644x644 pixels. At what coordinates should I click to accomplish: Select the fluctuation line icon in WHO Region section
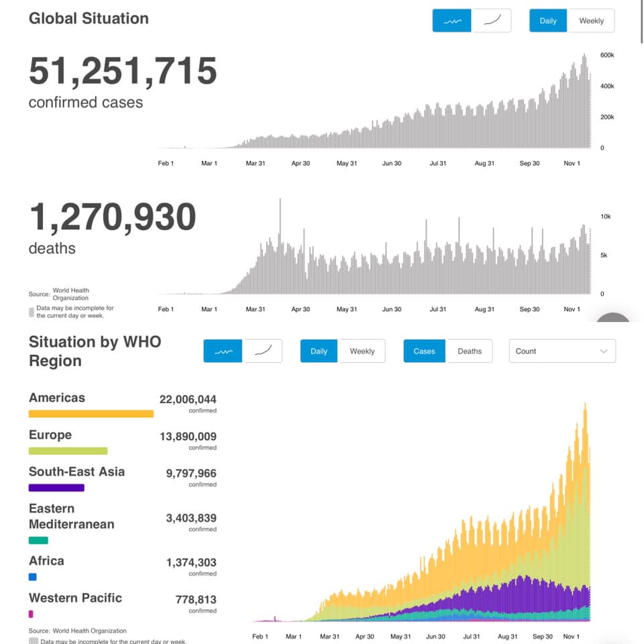pos(223,351)
